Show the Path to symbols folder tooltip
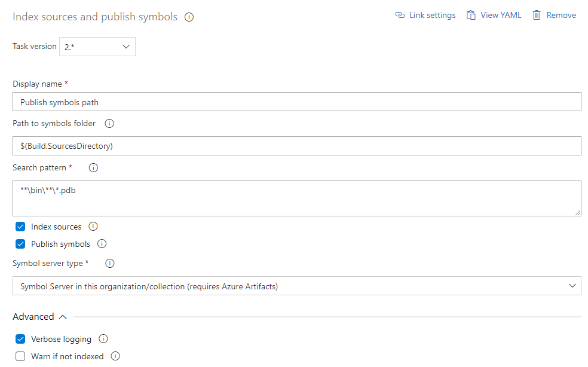 pos(109,124)
